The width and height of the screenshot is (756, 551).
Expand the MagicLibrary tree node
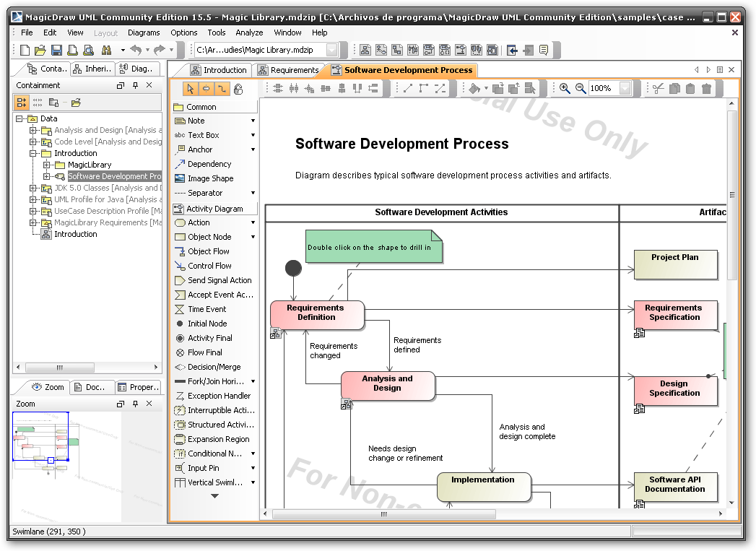click(47, 165)
